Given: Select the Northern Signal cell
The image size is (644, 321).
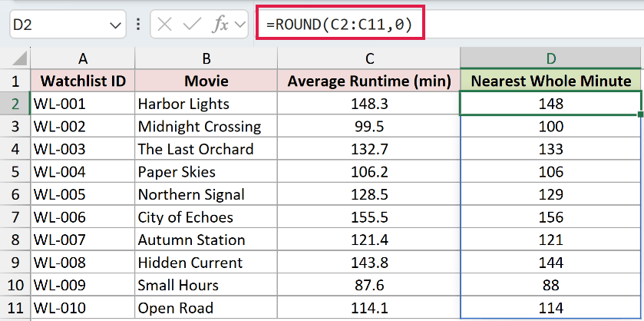Looking at the screenshot, I should pyautogui.click(x=206, y=194).
